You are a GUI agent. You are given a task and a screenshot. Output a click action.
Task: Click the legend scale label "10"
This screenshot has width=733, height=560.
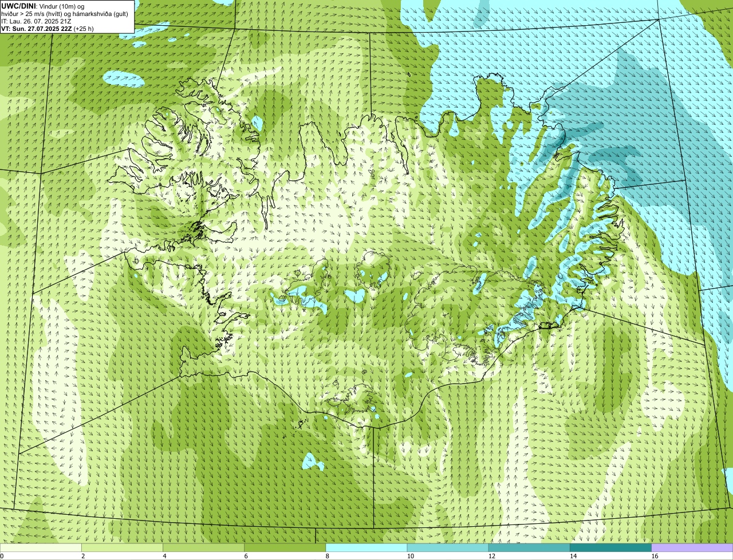tap(410, 556)
